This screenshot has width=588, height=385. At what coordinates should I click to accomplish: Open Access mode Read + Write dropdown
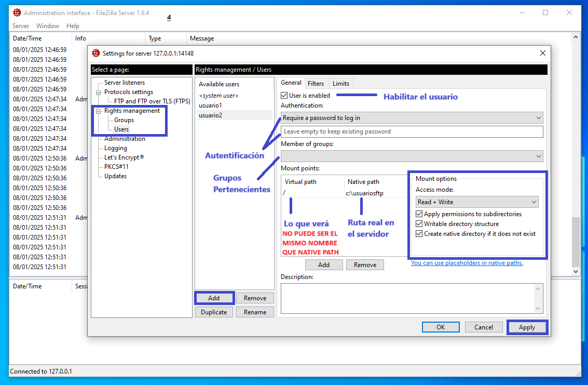pos(477,202)
